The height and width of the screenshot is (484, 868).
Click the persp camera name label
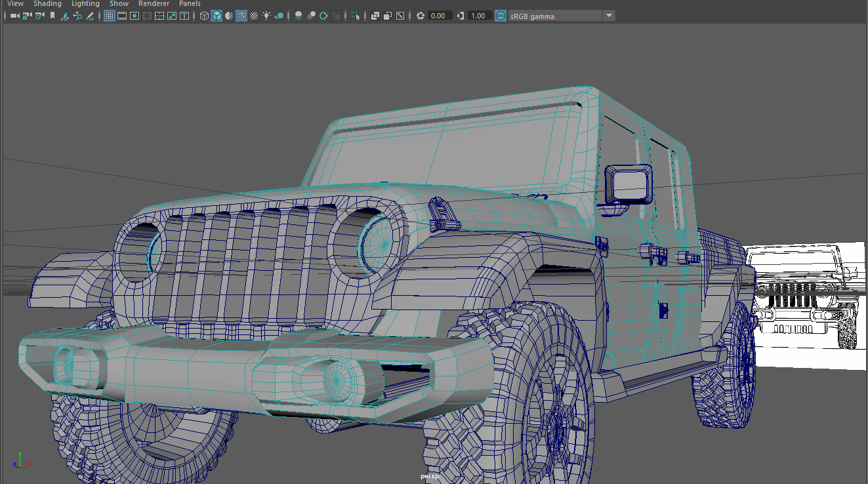pos(430,477)
